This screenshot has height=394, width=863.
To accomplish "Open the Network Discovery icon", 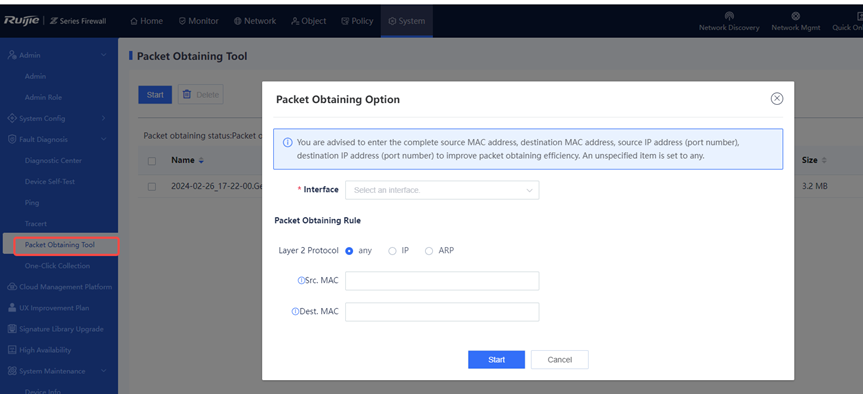I will tap(729, 16).
